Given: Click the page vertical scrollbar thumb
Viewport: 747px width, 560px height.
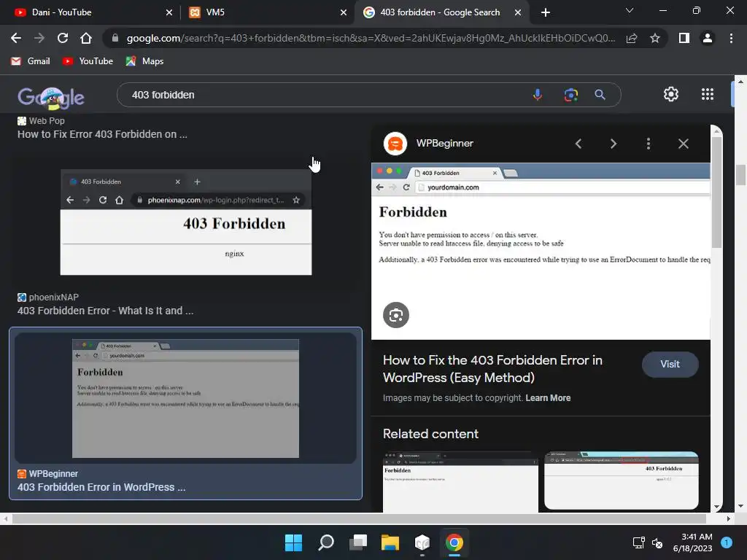Looking at the screenshot, I should [x=740, y=175].
